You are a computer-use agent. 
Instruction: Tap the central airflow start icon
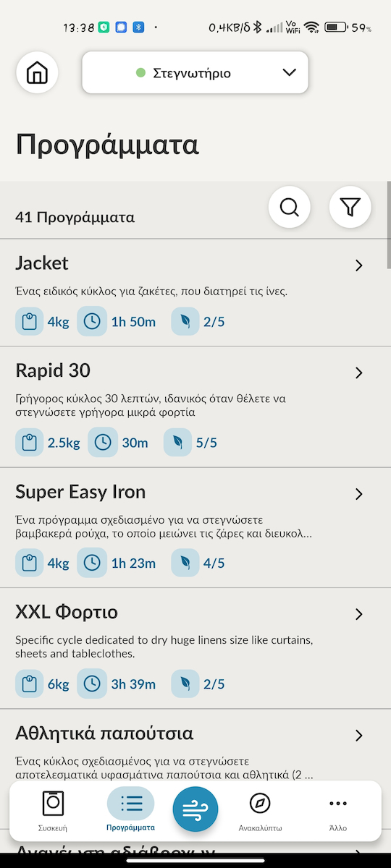tap(195, 809)
